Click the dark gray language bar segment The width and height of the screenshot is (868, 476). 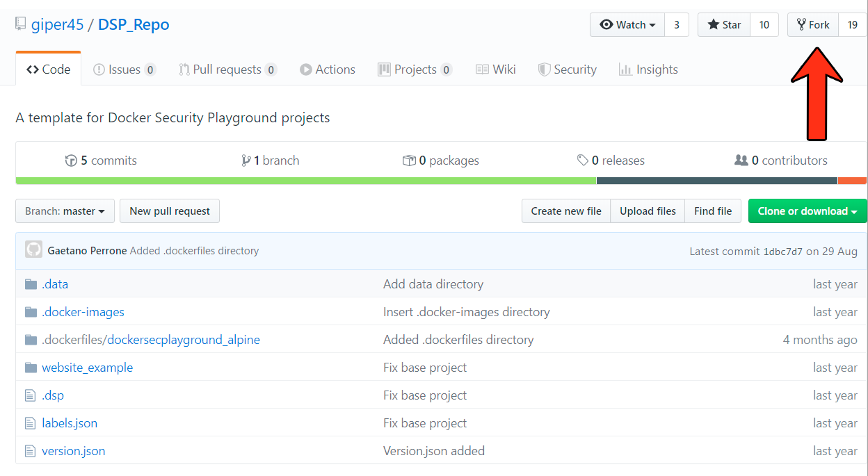(x=717, y=181)
